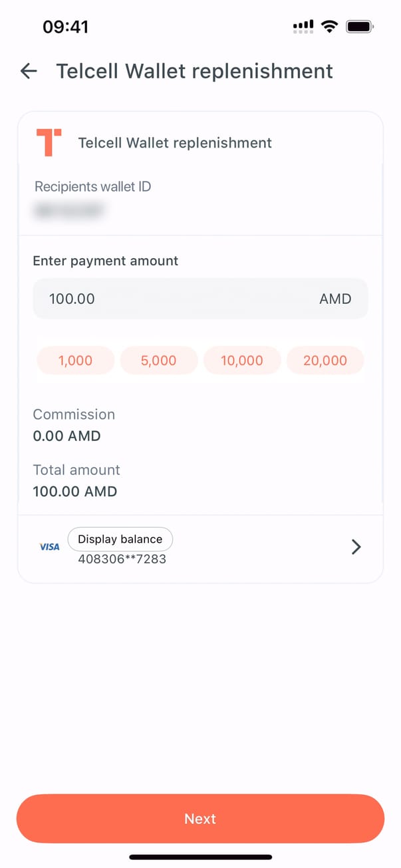Image resolution: width=401 pixels, height=868 pixels.
Task: Tap the blurred recipient wallet ID value
Action: click(70, 210)
